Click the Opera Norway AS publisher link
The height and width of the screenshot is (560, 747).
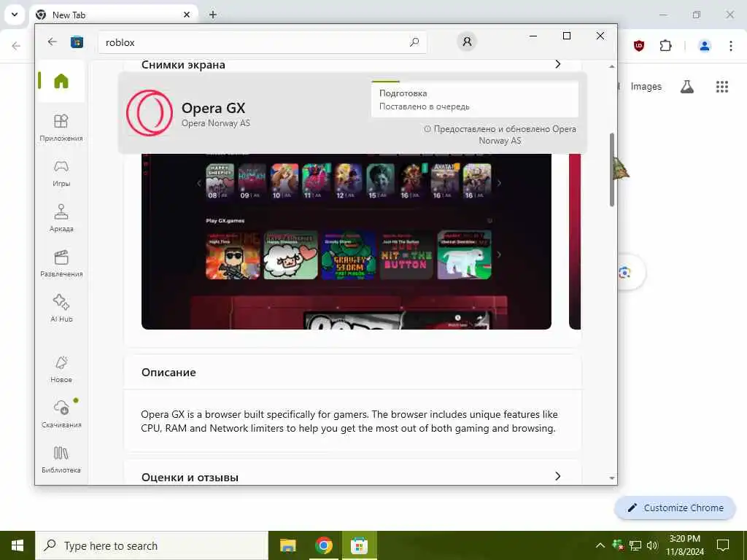(216, 123)
